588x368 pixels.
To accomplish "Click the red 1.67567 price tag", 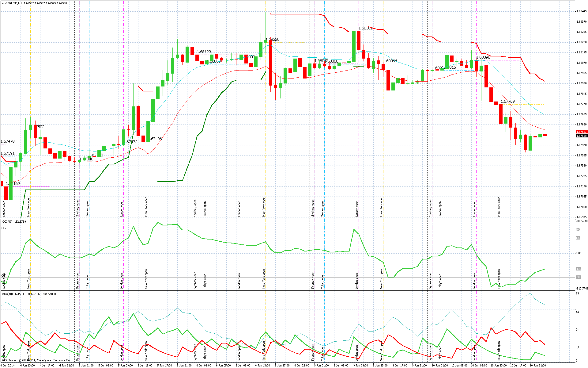I will pyautogui.click(x=581, y=132).
